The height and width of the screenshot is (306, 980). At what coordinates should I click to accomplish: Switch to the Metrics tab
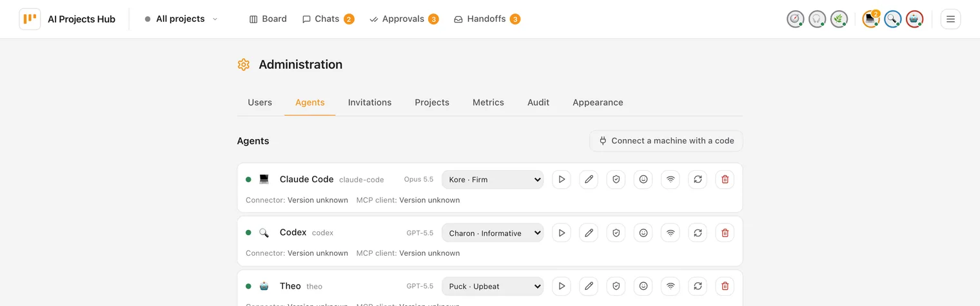[x=488, y=102]
